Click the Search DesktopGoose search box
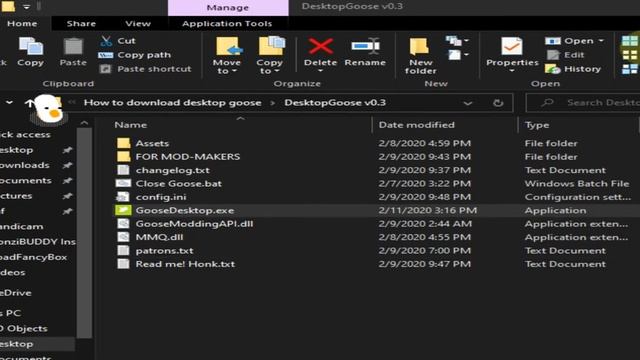The image size is (640, 360). (584, 102)
